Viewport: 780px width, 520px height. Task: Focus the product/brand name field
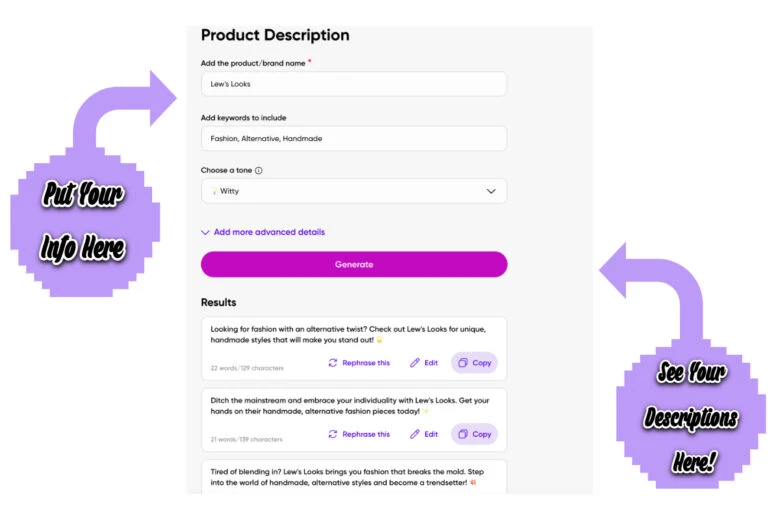[x=353, y=84]
